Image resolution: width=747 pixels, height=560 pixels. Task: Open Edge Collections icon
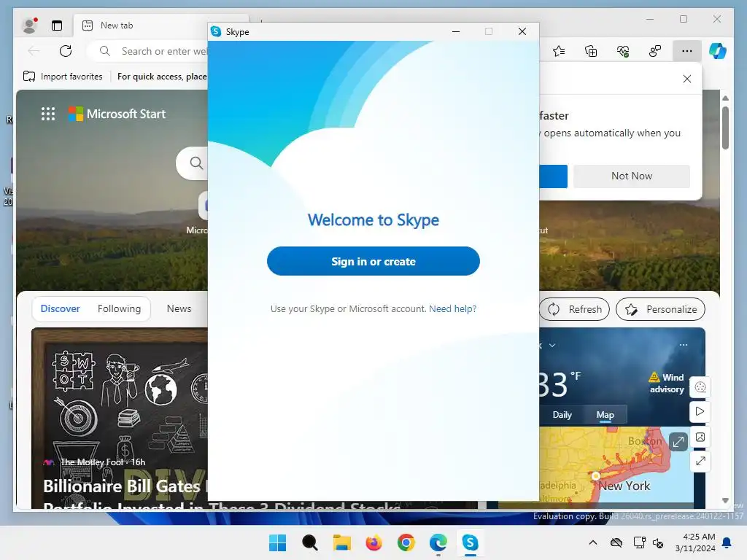point(591,51)
